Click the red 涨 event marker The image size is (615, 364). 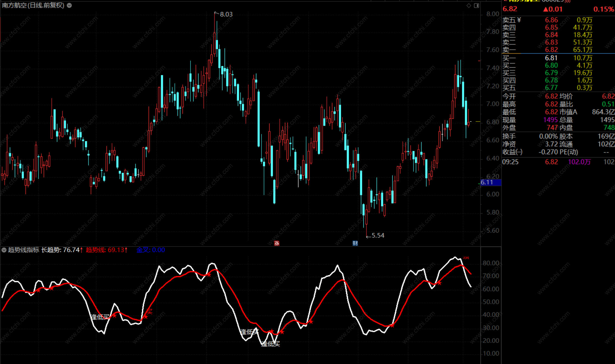(x=277, y=243)
